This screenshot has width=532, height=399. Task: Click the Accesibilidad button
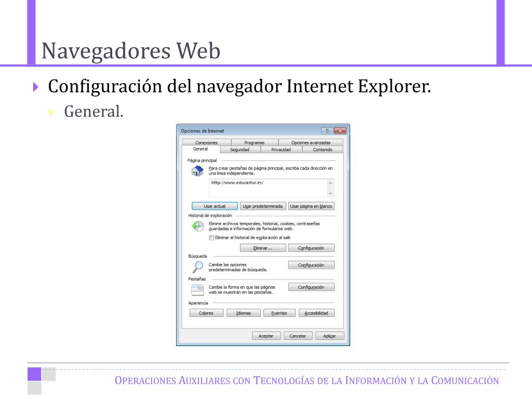(316, 313)
